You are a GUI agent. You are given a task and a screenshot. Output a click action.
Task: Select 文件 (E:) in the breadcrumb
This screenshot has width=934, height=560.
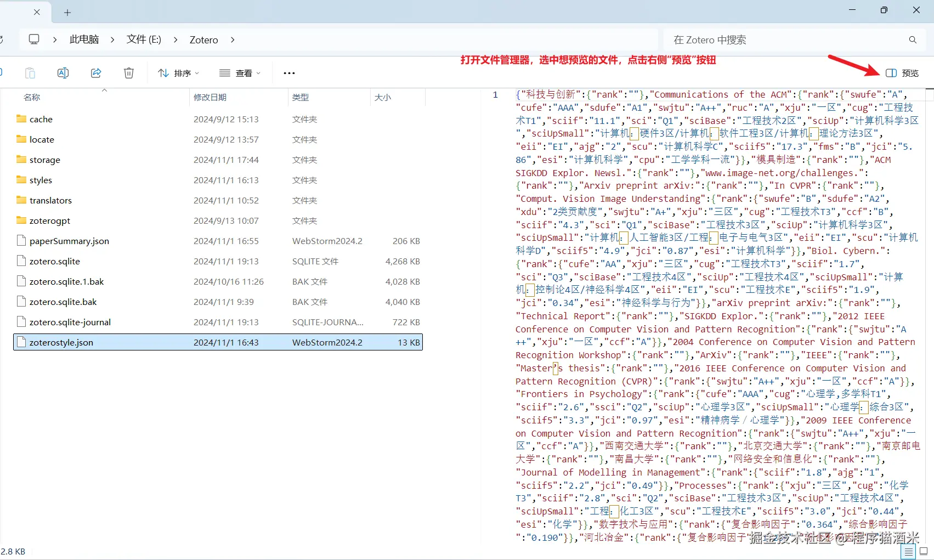click(x=144, y=39)
